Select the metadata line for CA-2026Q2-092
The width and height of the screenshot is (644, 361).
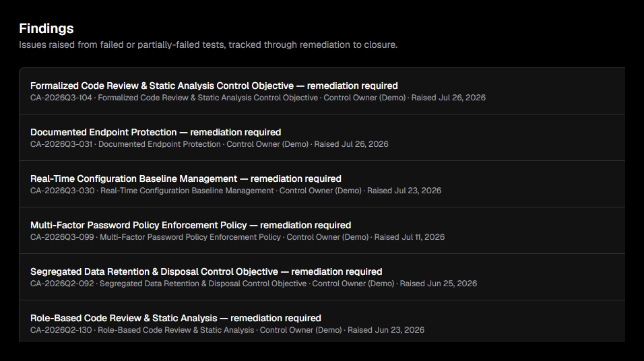pos(254,284)
